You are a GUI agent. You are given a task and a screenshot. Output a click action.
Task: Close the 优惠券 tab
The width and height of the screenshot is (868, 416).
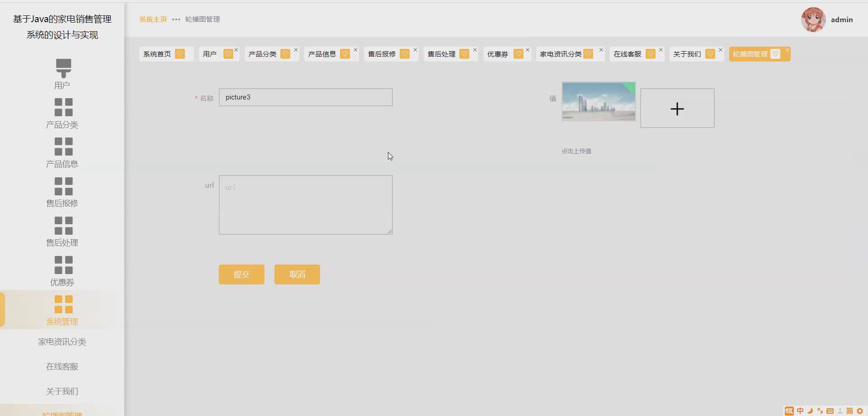tap(527, 50)
